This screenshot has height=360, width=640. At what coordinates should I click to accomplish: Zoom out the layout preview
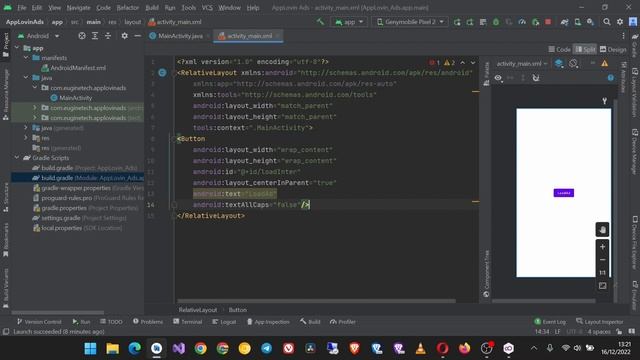(602, 260)
